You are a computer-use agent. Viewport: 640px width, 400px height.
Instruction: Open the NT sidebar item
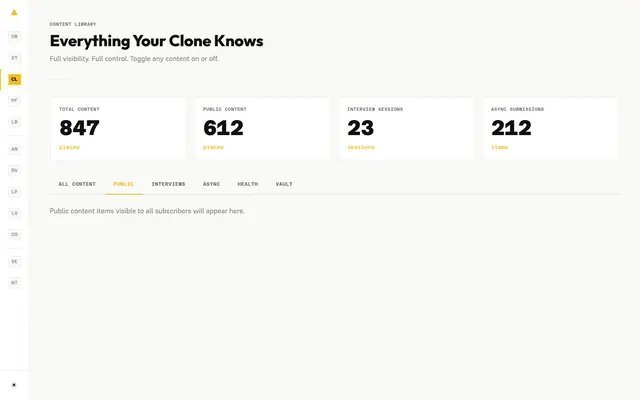[x=14, y=282]
